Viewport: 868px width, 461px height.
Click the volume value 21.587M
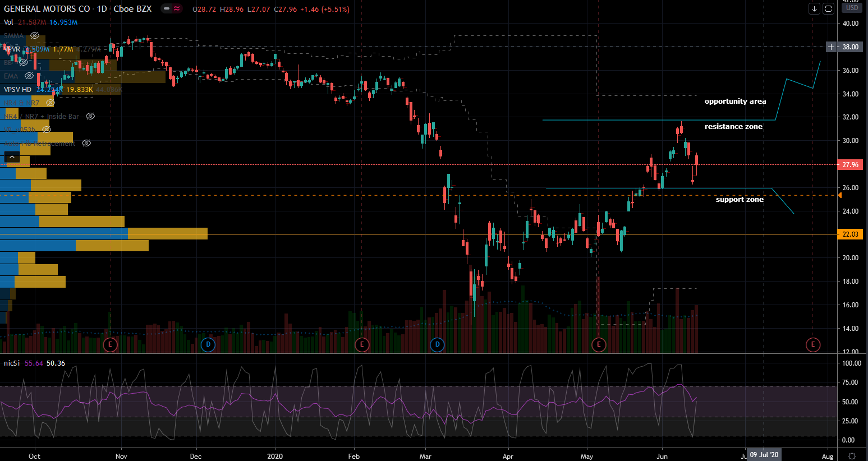tap(32, 22)
